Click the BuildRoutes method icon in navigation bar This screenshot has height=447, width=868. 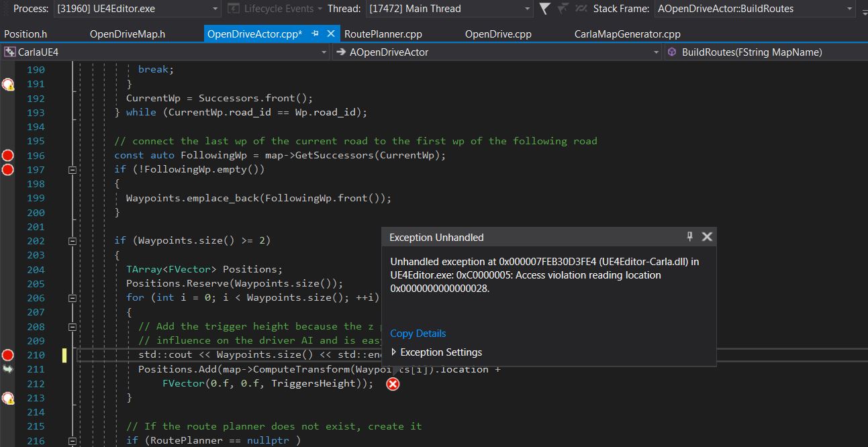tap(671, 52)
